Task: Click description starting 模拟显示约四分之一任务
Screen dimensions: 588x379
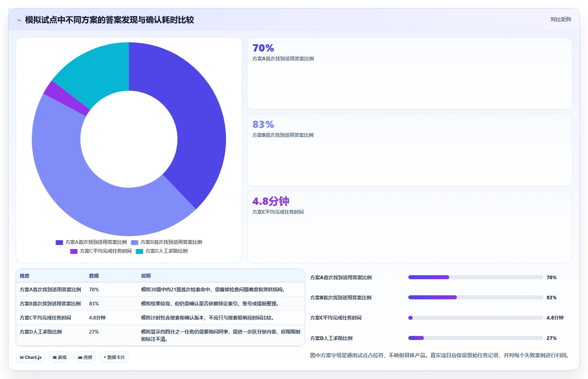Action: (221, 336)
